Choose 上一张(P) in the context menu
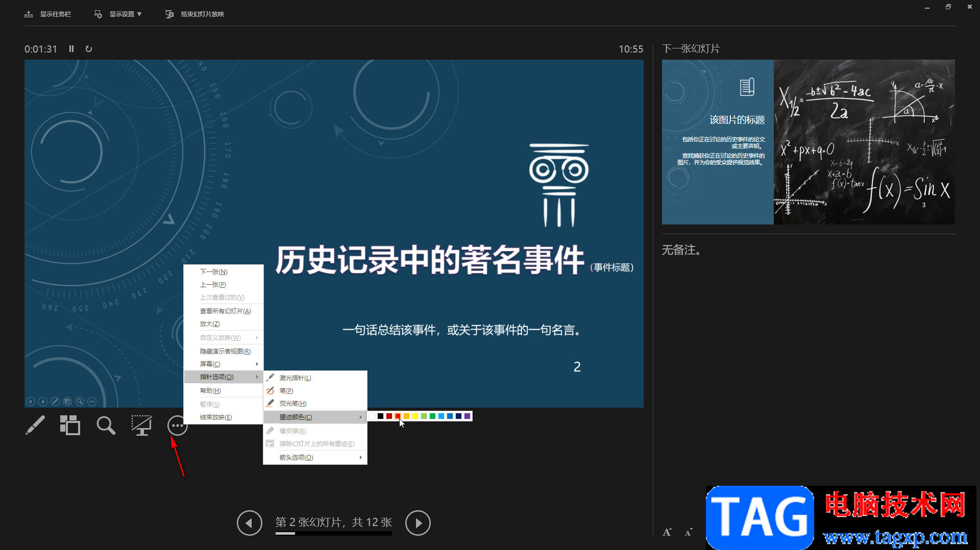 (x=224, y=285)
